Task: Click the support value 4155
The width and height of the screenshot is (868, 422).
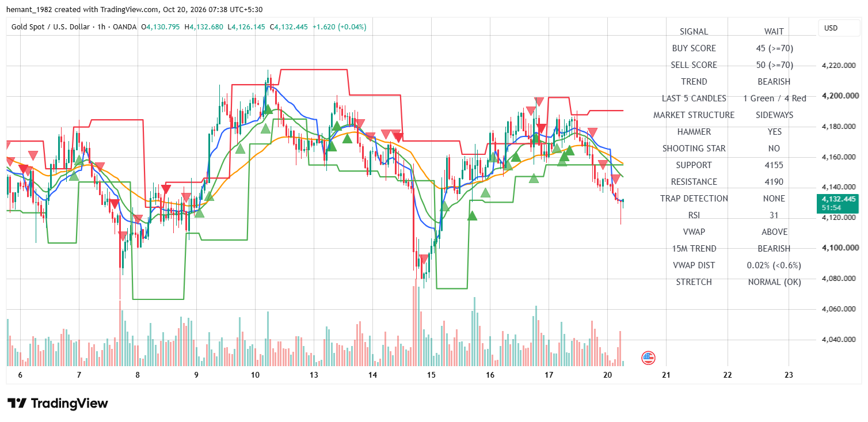Action: (774, 165)
